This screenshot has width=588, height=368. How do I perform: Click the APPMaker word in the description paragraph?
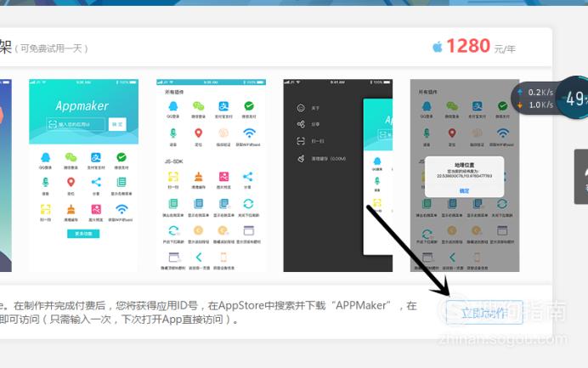point(363,305)
